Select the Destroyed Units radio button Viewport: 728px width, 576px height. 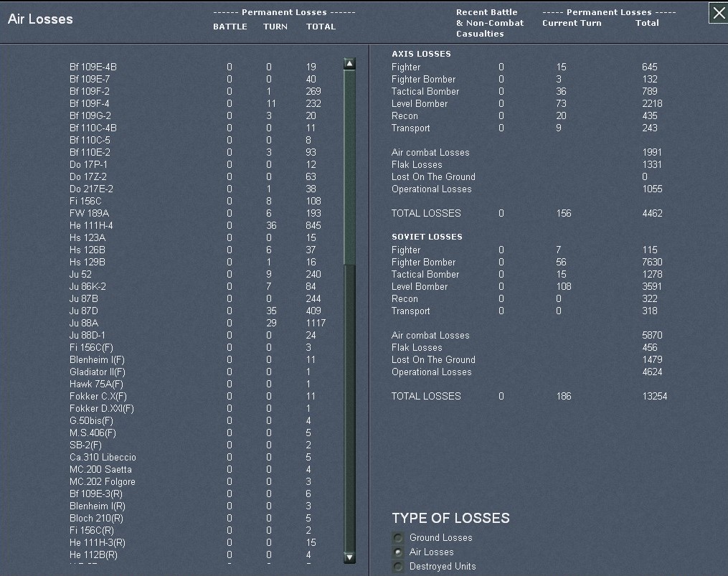pos(397,567)
